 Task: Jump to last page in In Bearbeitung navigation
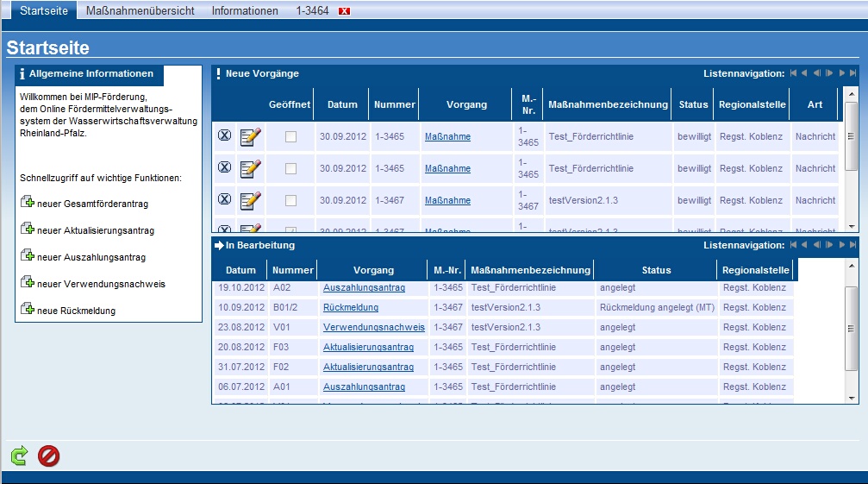coord(852,245)
